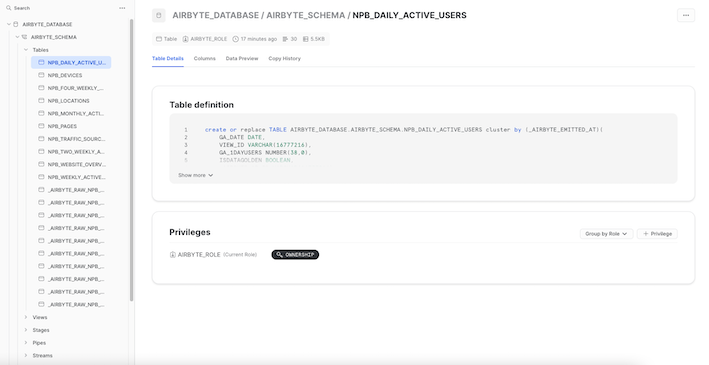Image resolution: width=709 pixels, height=365 pixels.
Task: Click the 'GA_DATE DATE' definition line
Action: click(242, 137)
